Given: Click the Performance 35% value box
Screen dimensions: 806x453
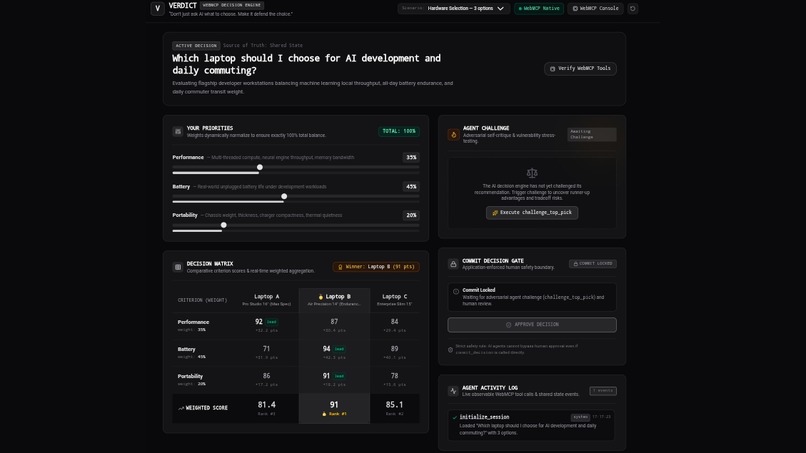Looking at the screenshot, I should [x=411, y=157].
